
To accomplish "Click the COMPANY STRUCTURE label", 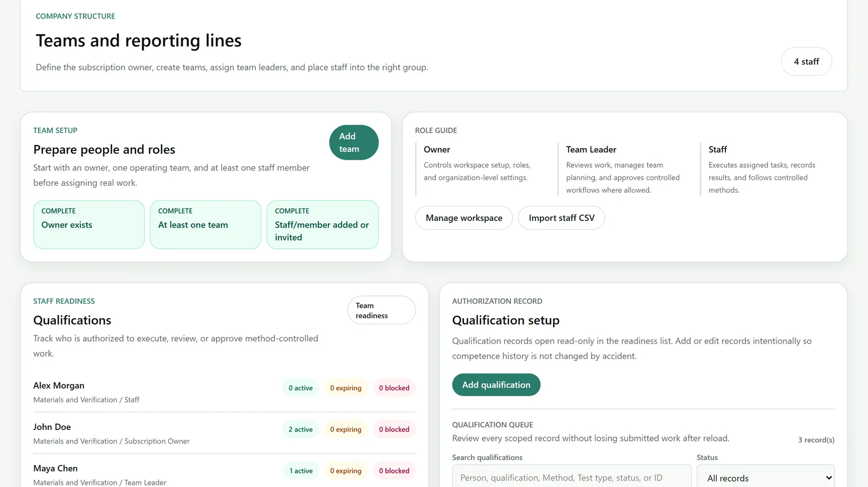I will (x=75, y=16).
